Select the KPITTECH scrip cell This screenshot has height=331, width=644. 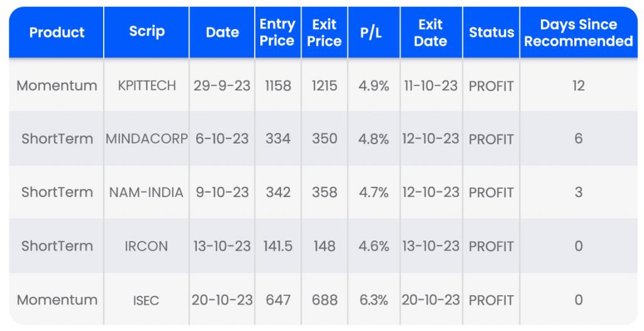tap(147, 86)
